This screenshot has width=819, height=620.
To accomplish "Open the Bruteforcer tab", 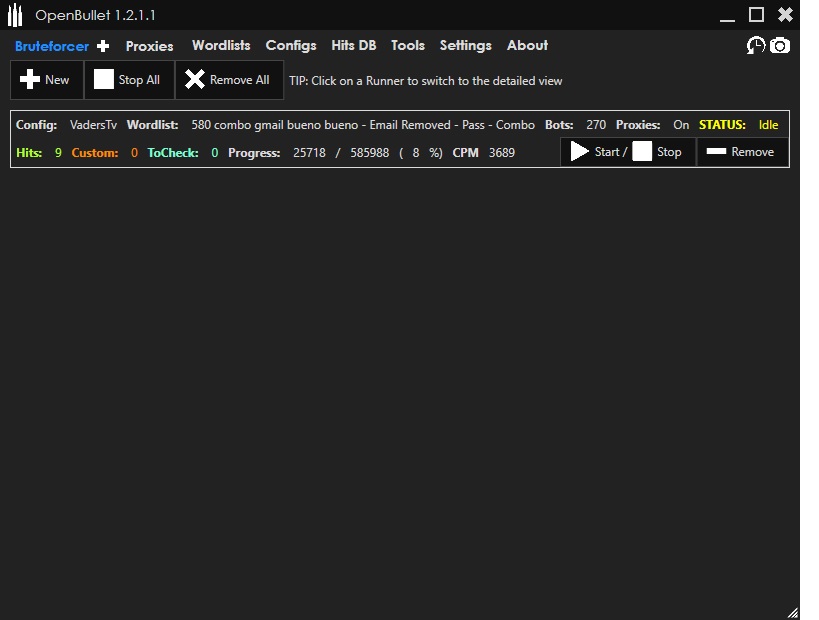I will point(52,46).
